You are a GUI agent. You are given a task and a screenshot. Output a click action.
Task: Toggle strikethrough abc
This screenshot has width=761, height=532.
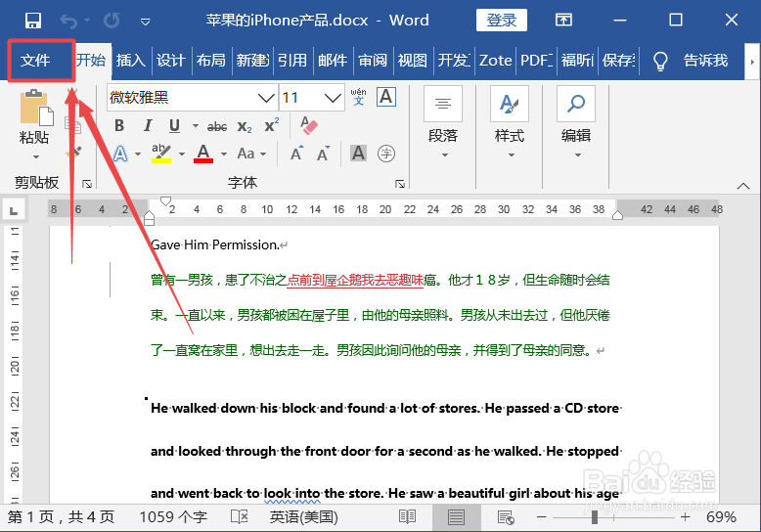point(217,126)
